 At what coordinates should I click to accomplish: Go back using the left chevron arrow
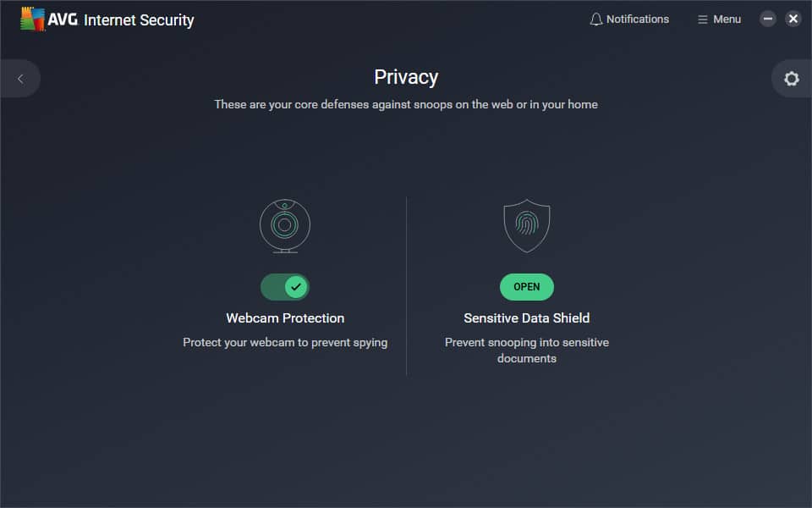[x=20, y=79]
